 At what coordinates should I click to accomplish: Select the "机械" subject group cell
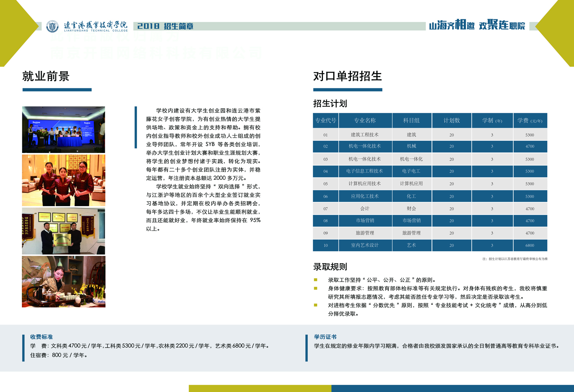click(x=412, y=146)
